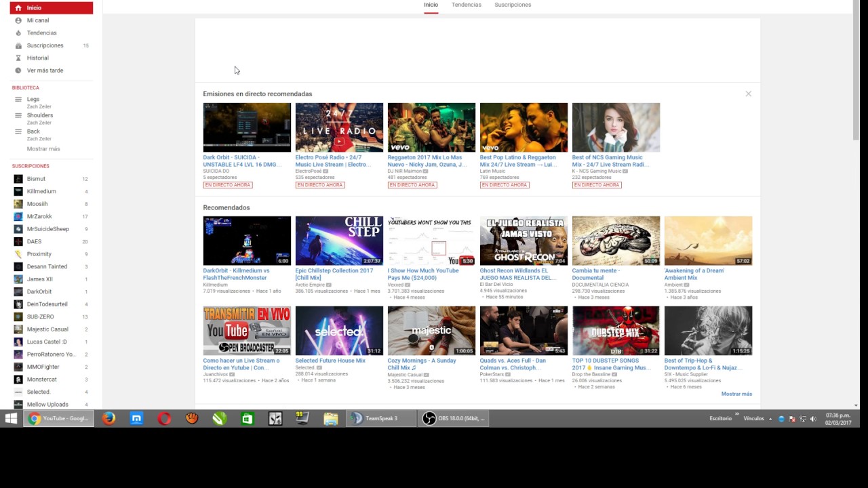Switch to the OBS 18.0.0 taskbar window
Image resolution: width=868 pixels, height=488 pixels.
point(454,418)
